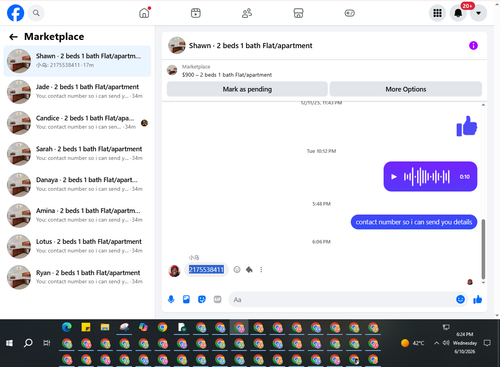Choose a sticker icon in composer
500x367 pixels.
[x=202, y=299]
